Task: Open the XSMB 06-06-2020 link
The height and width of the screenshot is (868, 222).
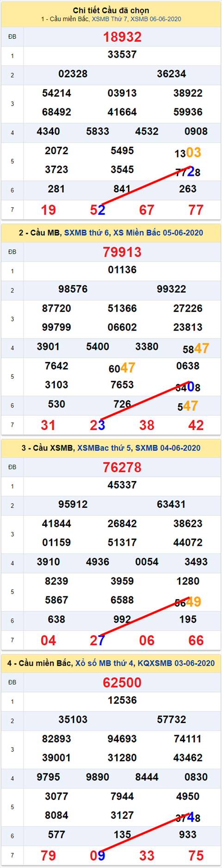Action: coord(156,19)
